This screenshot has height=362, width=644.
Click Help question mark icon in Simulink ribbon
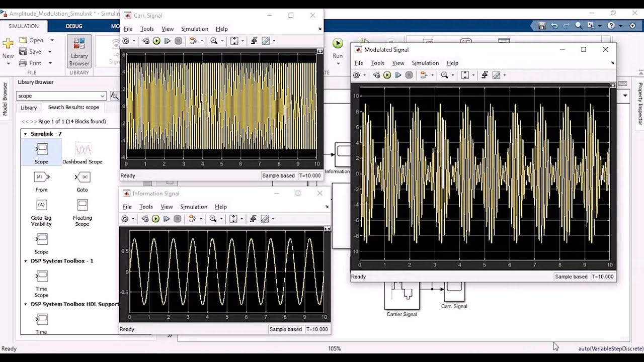[x=611, y=26]
